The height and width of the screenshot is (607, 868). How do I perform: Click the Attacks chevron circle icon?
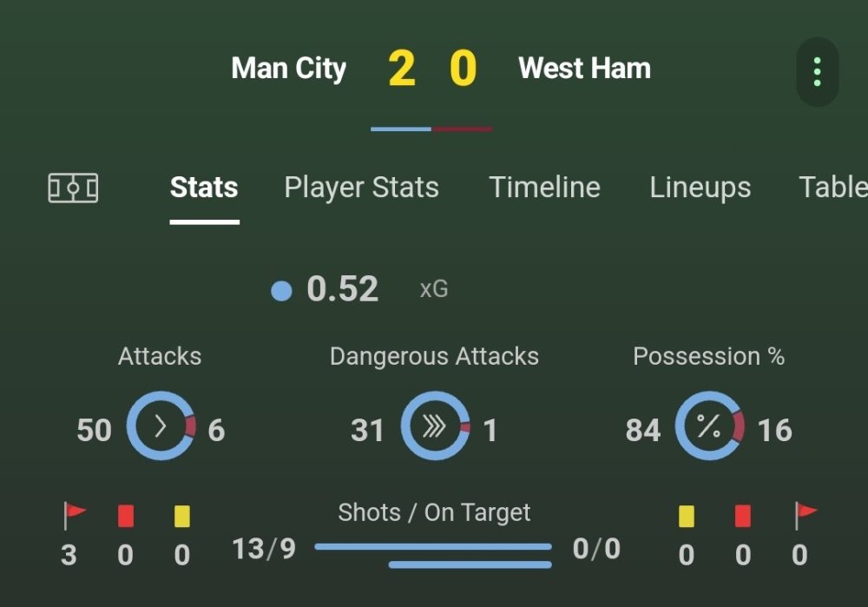(x=160, y=426)
